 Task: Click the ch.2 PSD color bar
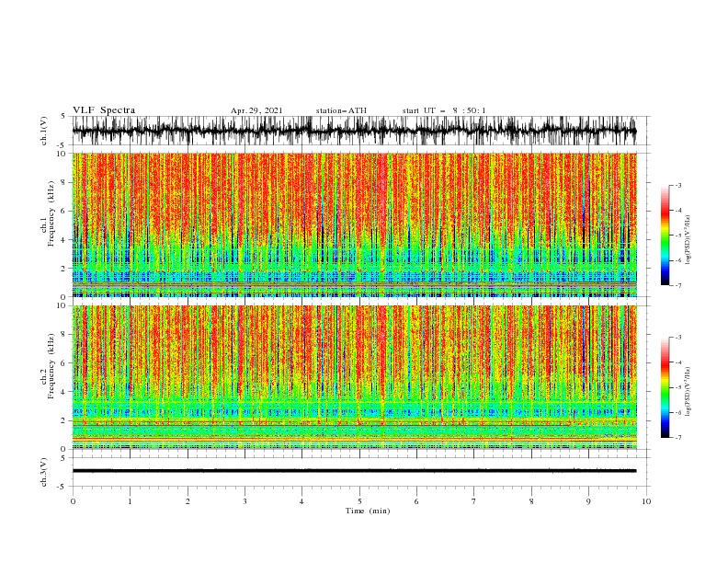point(665,387)
